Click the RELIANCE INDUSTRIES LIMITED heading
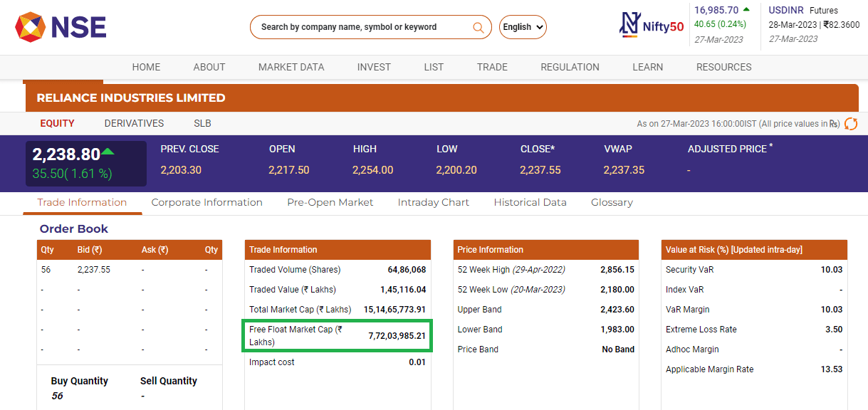868x410 pixels. [x=131, y=98]
